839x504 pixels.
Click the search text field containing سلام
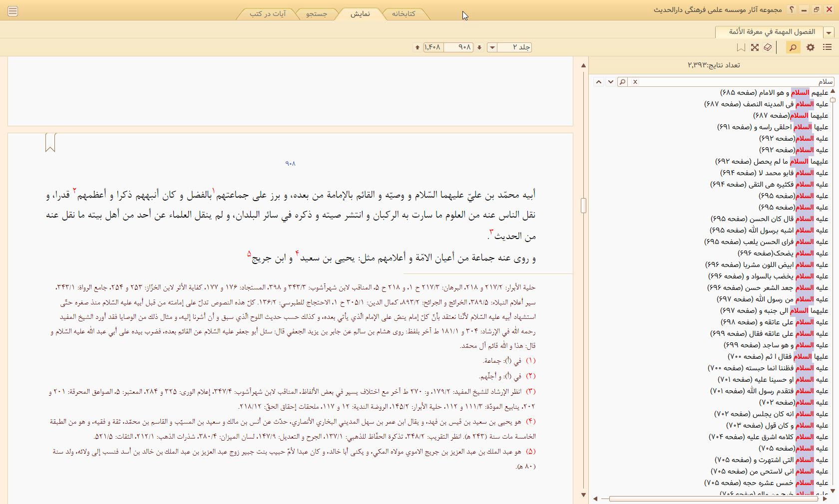tap(737, 82)
